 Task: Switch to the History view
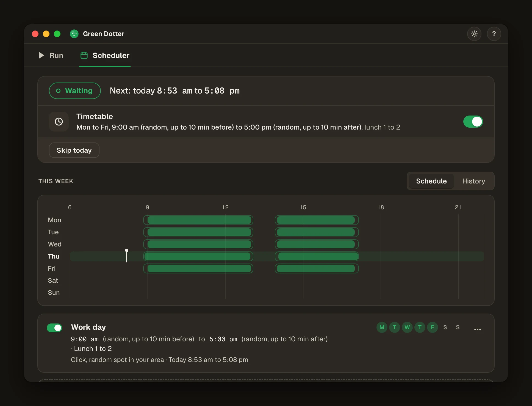pos(473,181)
